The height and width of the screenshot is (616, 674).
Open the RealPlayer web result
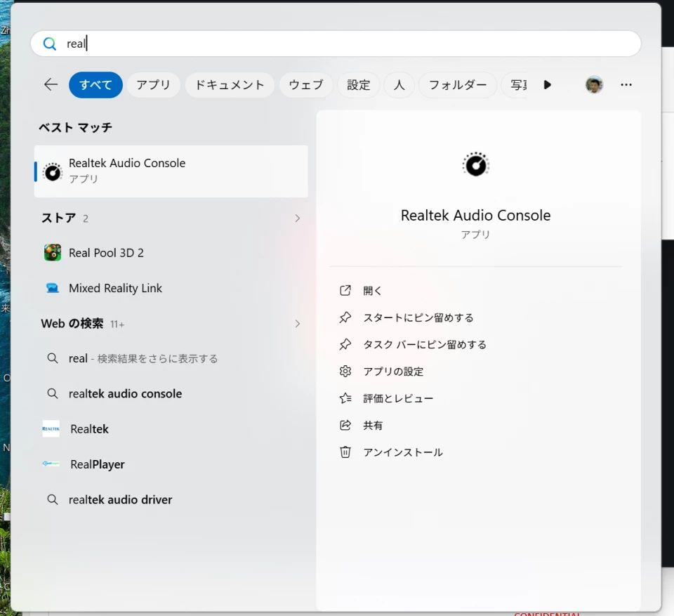[171, 464]
